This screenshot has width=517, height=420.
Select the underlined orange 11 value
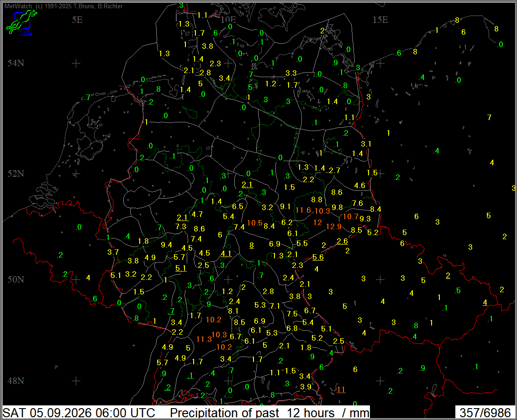(341, 389)
